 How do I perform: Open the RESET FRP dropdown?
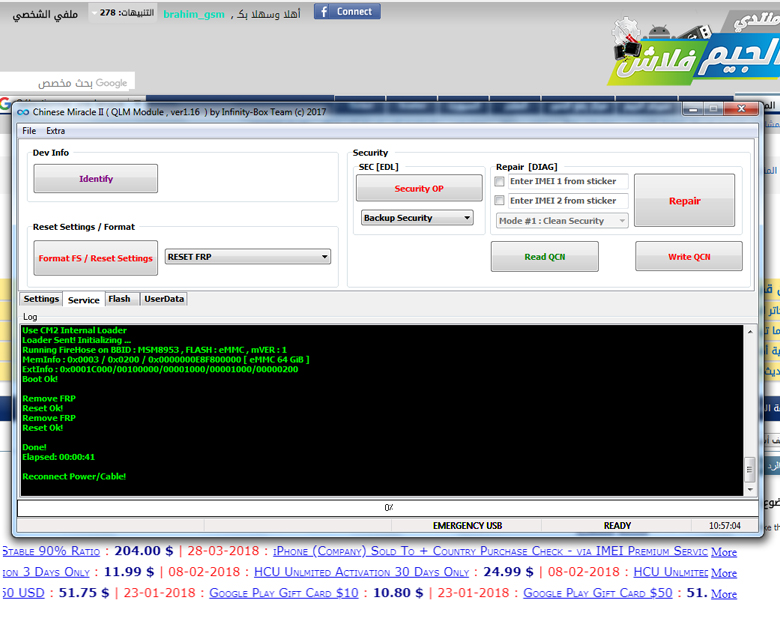[x=248, y=257]
